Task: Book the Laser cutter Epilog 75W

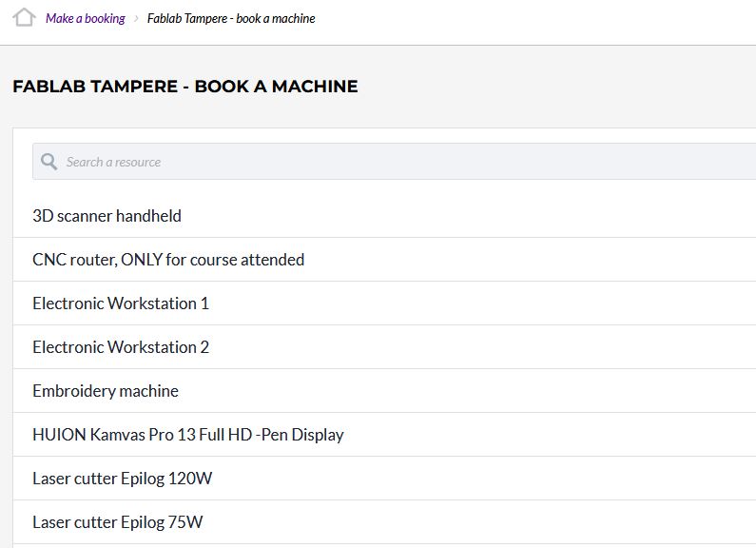Action: 117,522
